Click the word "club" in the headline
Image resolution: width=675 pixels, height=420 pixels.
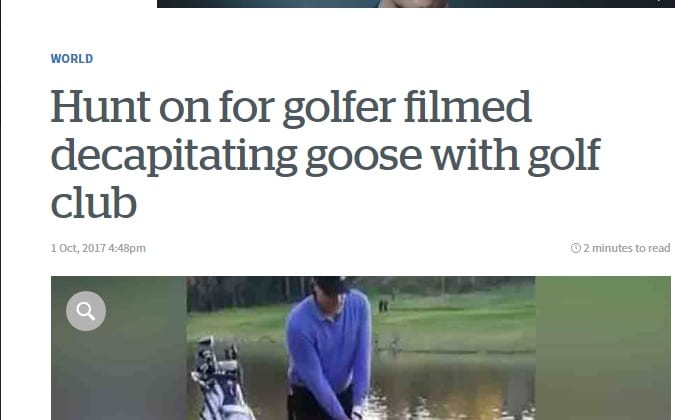pos(94,203)
